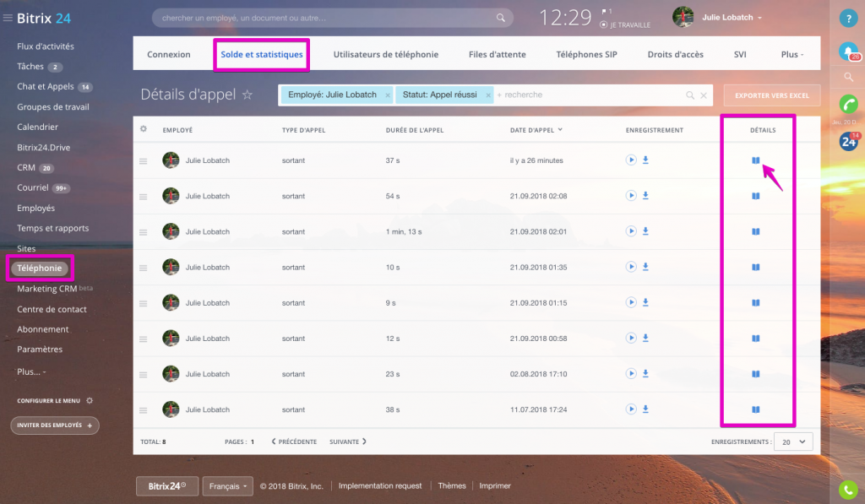Open CRM in the sidebar

click(26, 167)
